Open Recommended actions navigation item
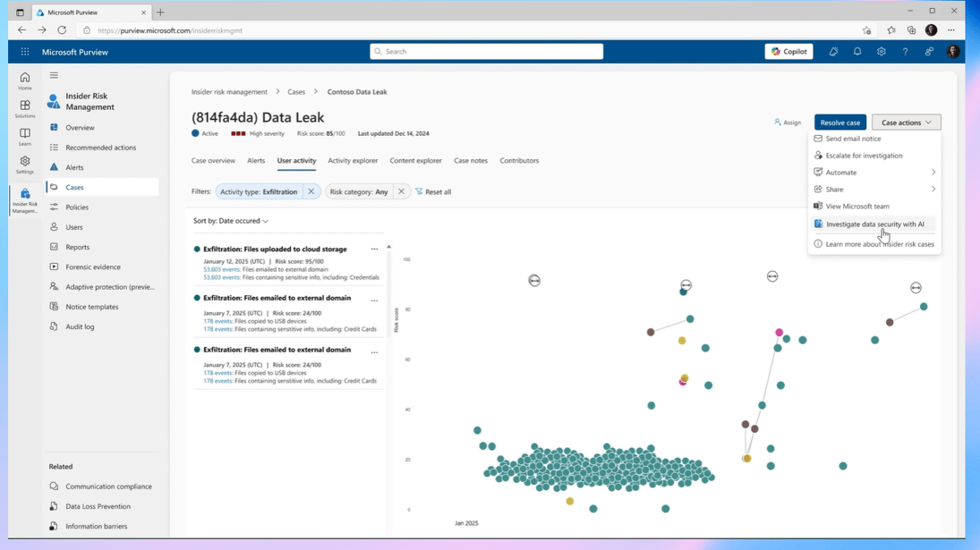 tap(100, 148)
